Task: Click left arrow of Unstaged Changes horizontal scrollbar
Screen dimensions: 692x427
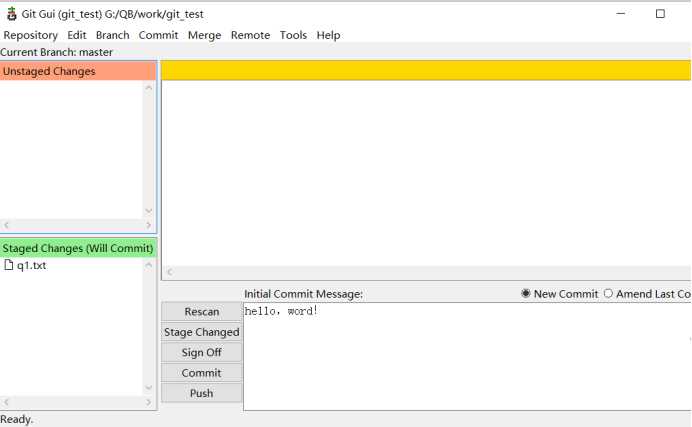Action: coord(6,225)
